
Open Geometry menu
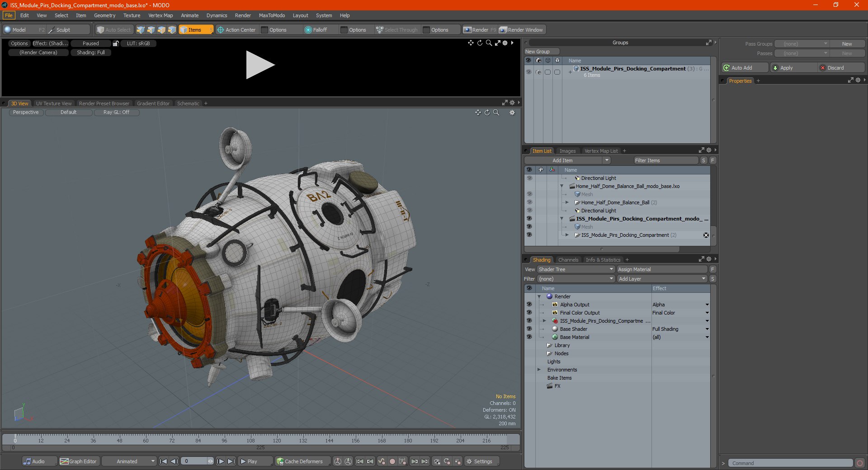click(x=104, y=15)
